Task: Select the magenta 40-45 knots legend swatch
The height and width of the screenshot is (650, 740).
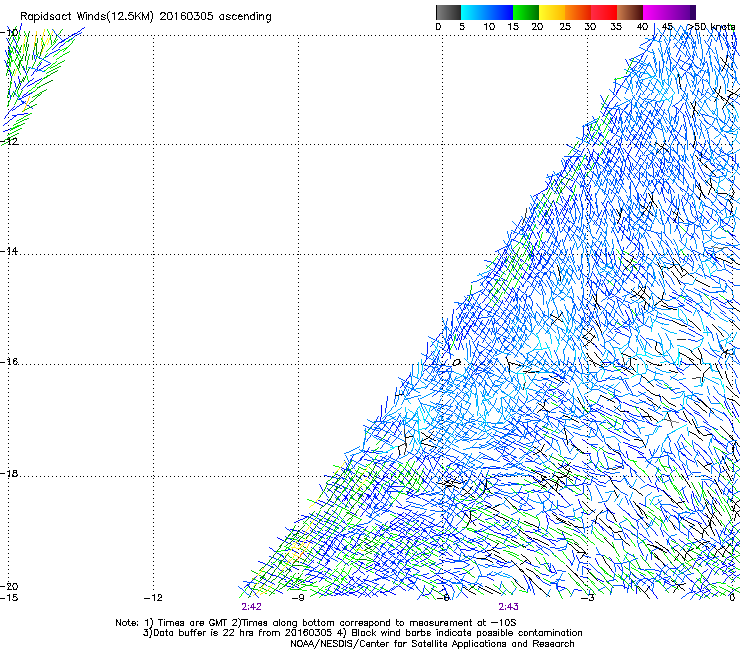Action: pos(656,12)
